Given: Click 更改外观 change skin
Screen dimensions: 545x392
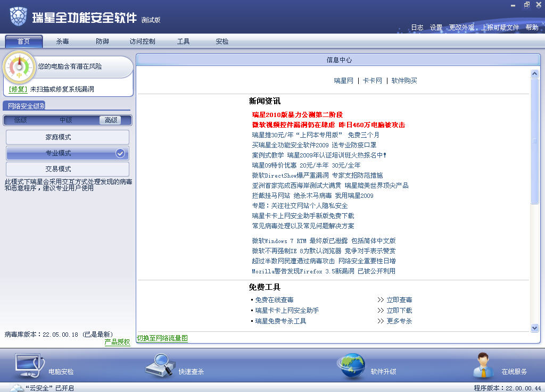Looking at the screenshot, I should coord(461,28).
